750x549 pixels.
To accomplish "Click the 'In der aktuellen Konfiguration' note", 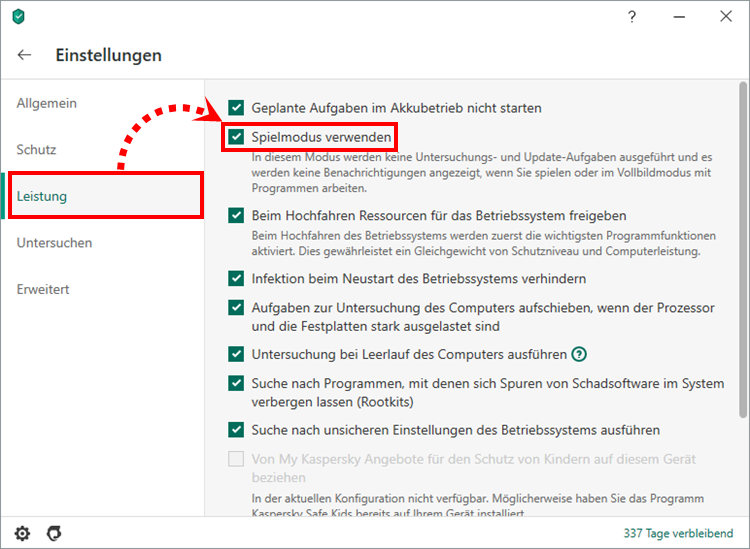I will pyautogui.click(x=477, y=505).
